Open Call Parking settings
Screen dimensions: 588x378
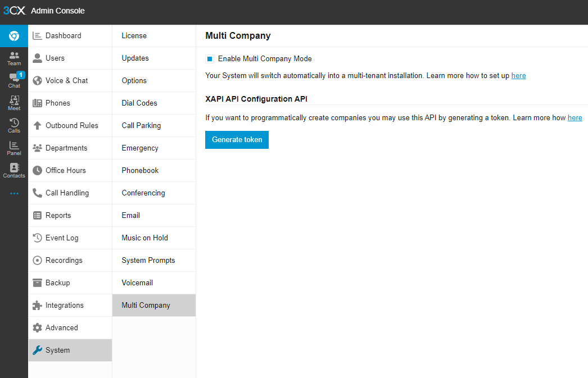tap(154, 125)
